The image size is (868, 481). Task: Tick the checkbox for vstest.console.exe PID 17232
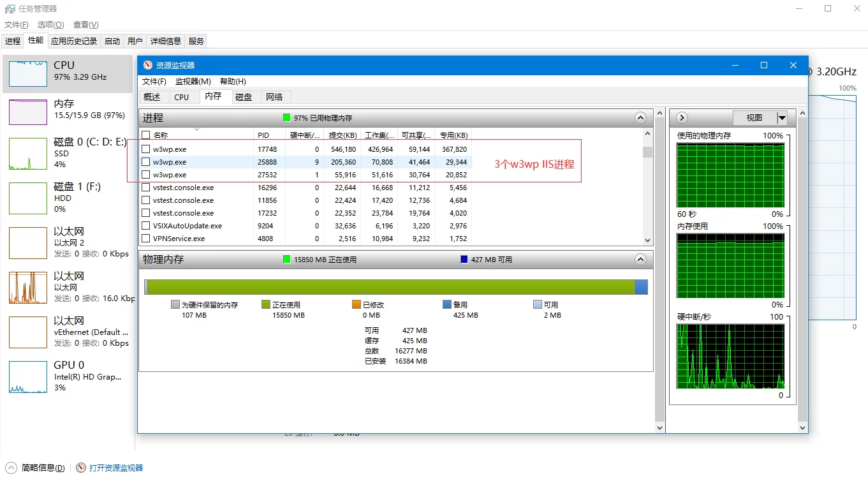pyautogui.click(x=146, y=213)
